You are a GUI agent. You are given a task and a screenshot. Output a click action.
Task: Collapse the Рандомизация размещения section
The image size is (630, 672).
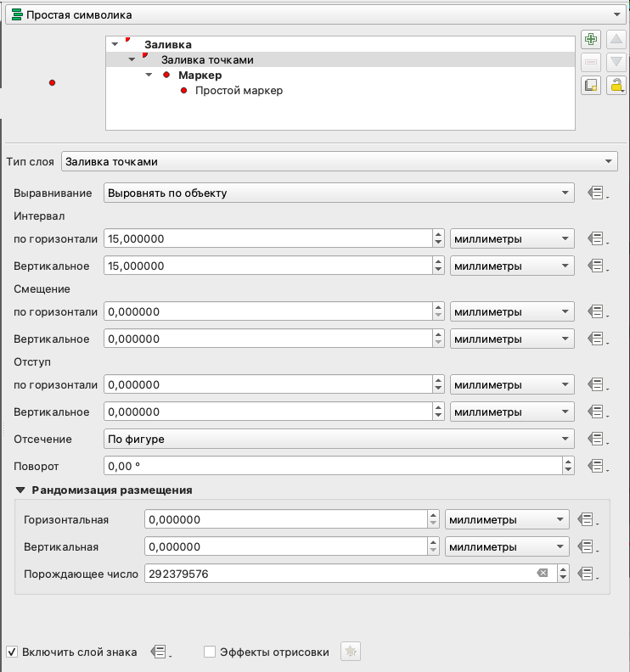(20, 490)
